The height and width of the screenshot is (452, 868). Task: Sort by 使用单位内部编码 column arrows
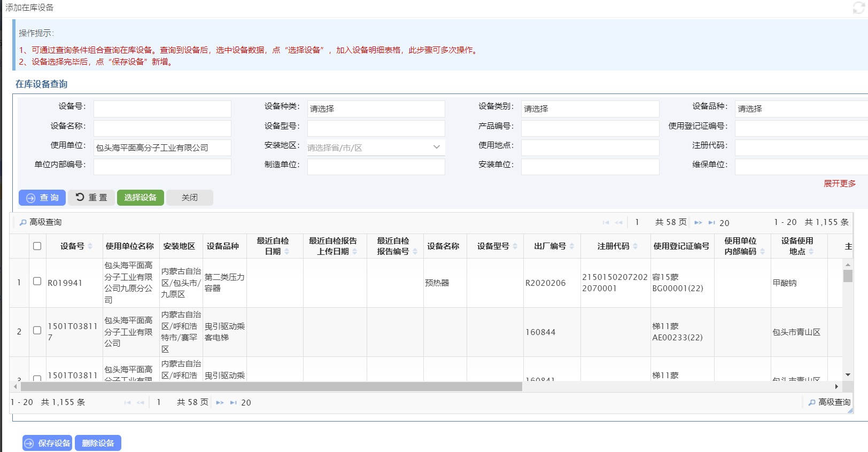pyautogui.click(x=762, y=252)
